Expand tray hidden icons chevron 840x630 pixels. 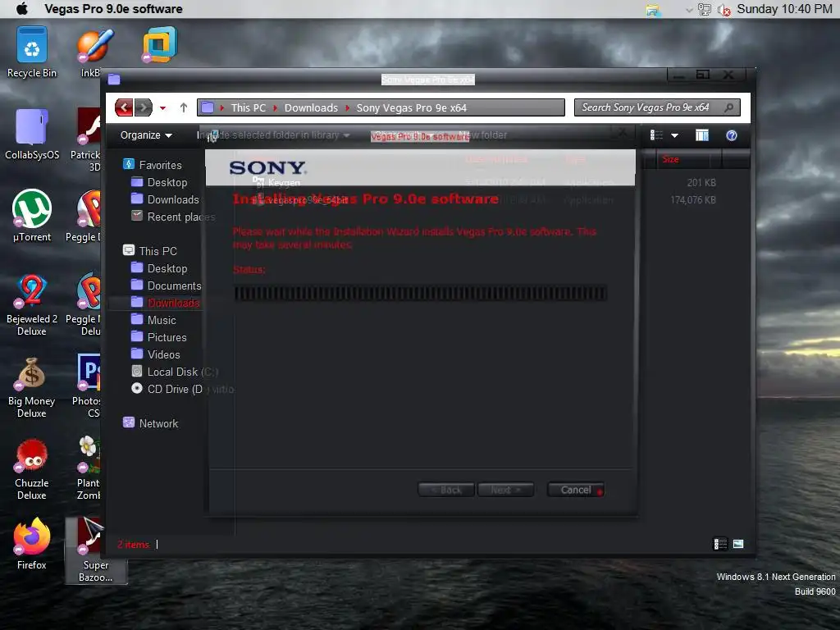(x=689, y=10)
